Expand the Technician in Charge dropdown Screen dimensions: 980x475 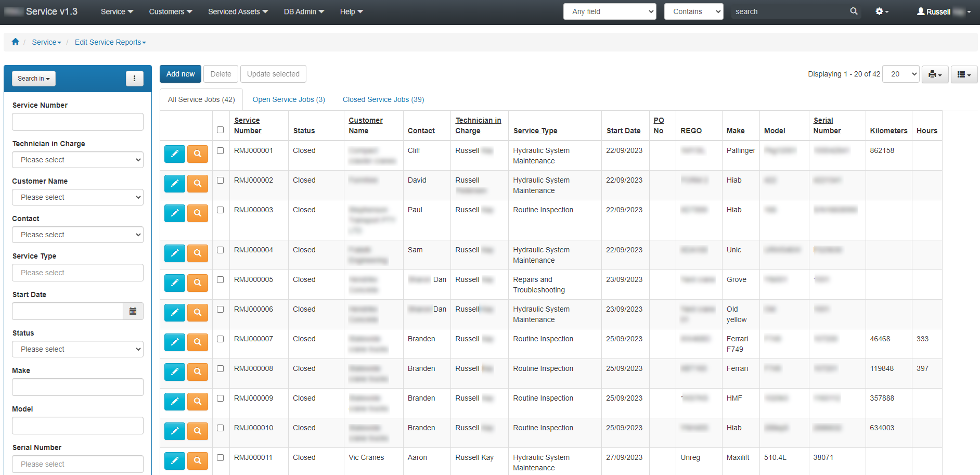pyautogui.click(x=78, y=160)
